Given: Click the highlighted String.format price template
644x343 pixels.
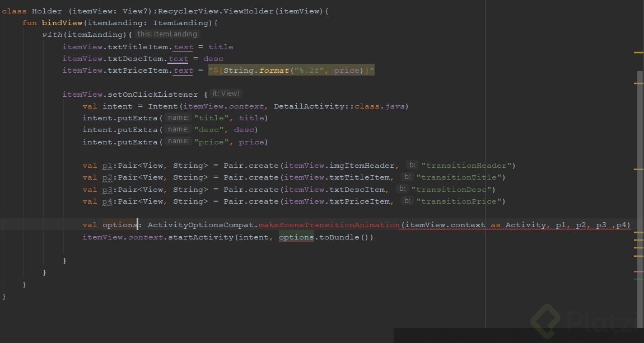Looking at the screenshot, I should (291, 71).
